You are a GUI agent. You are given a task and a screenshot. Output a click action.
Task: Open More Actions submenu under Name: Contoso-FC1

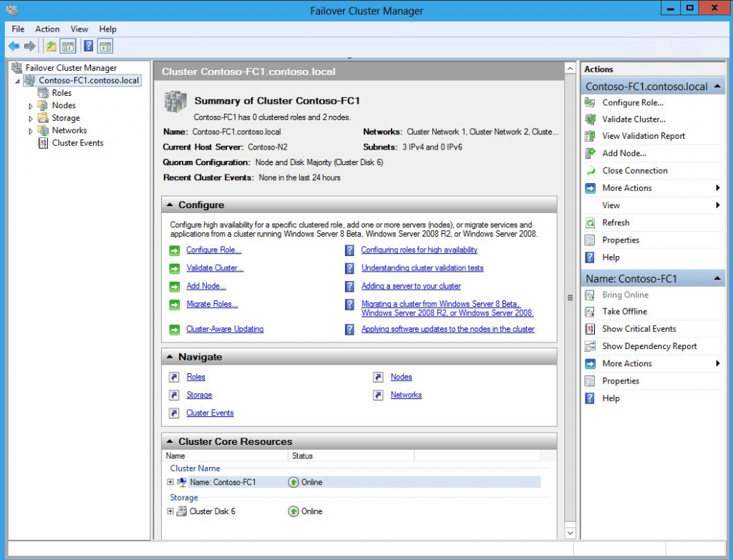pyautogui.click(x=653, y=364)
